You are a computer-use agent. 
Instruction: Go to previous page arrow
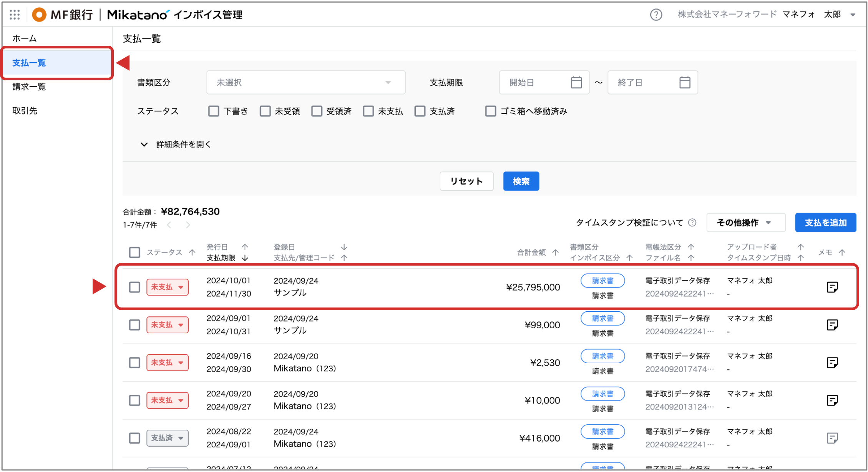[169, 225]
